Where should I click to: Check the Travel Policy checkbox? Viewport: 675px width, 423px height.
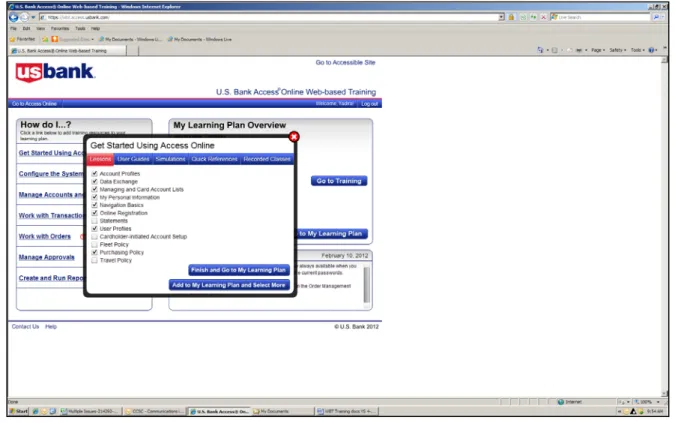(x=95, y=260)
